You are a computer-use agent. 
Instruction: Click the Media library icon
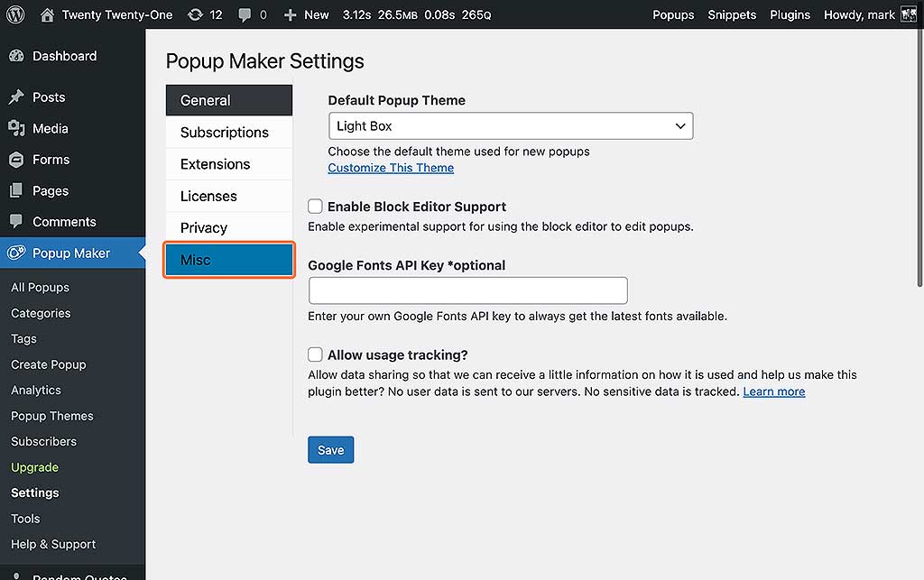coord(16,128)
